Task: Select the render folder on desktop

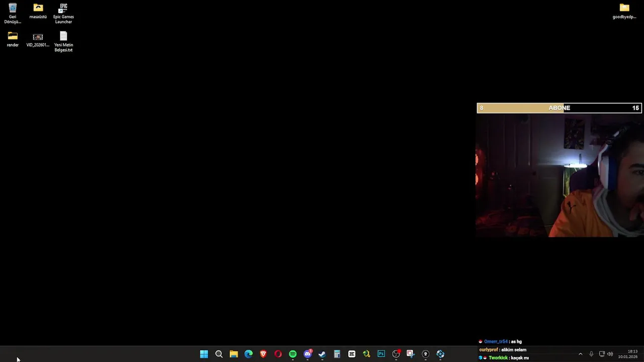Action: tap(13, 39)
